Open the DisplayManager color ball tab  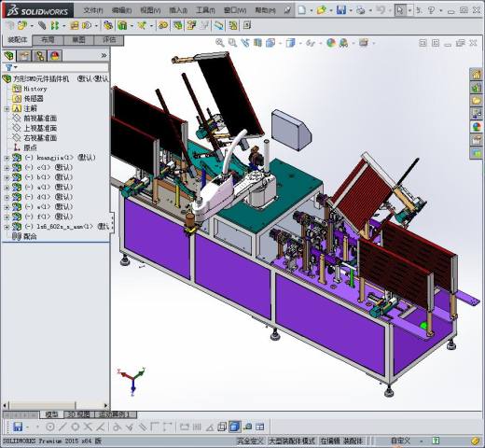tap(55, 56)
